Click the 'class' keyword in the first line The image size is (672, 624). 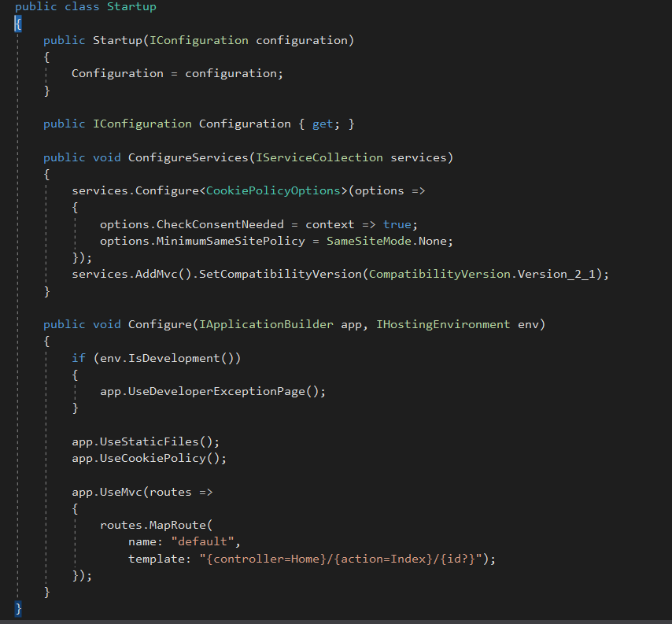82,7
